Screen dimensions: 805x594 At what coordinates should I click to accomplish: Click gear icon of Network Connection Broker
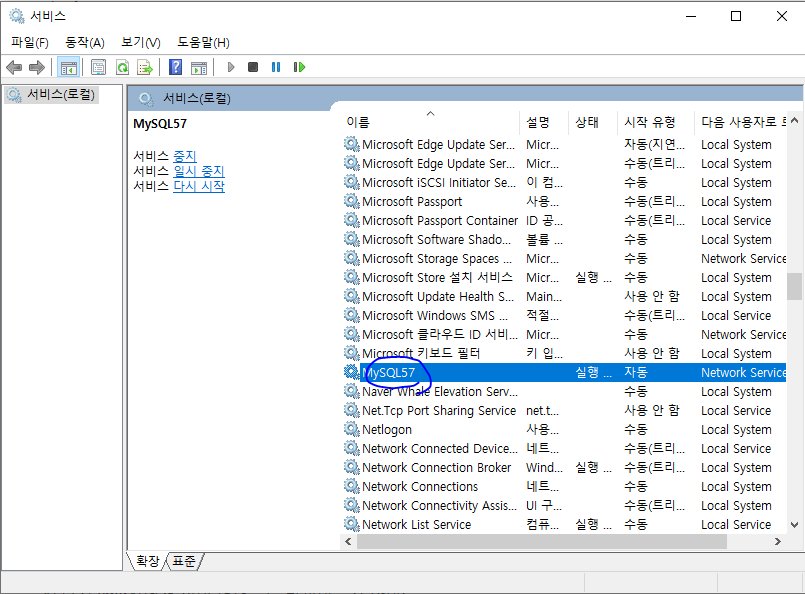[x=352, y=467]
